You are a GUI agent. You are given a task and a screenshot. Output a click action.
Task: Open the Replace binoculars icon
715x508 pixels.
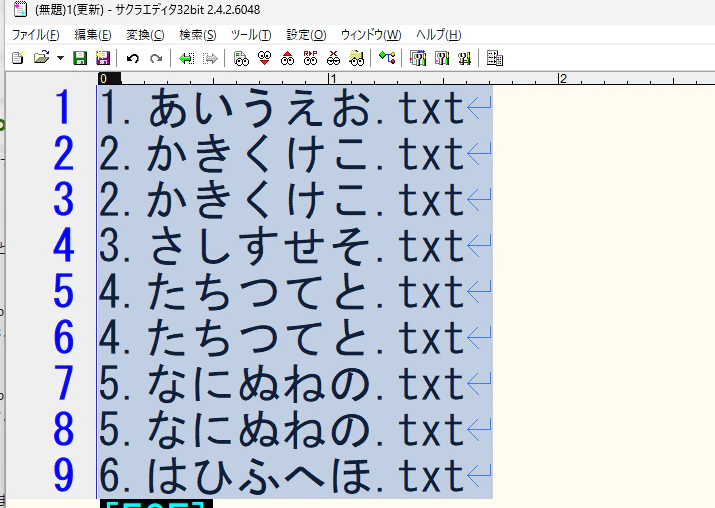pos(311,58)
